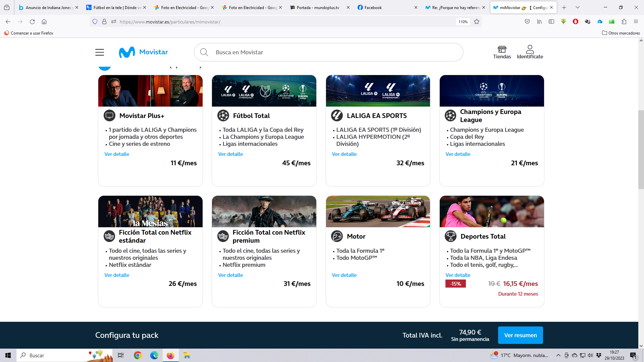
Task: Click the Firefox reload page icon
Action: click(32, 22)
